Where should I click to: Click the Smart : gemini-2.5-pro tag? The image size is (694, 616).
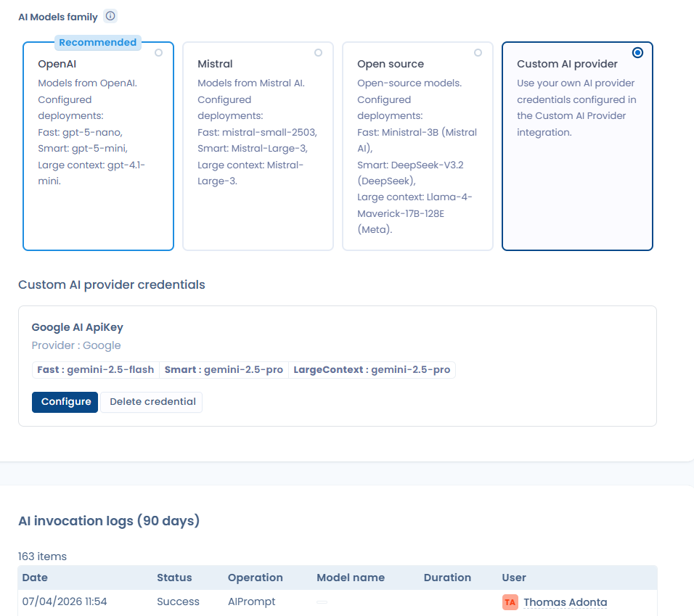coord(224,370)
